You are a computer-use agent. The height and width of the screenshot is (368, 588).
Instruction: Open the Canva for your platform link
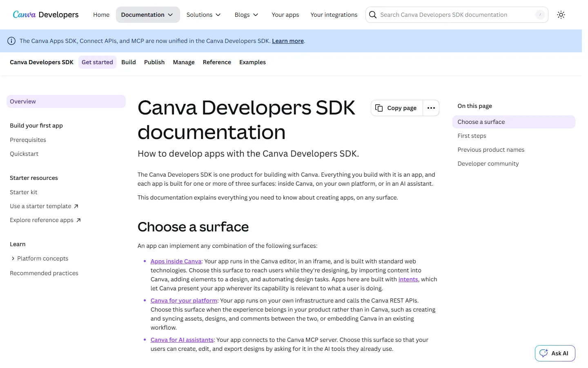point(184,301)
